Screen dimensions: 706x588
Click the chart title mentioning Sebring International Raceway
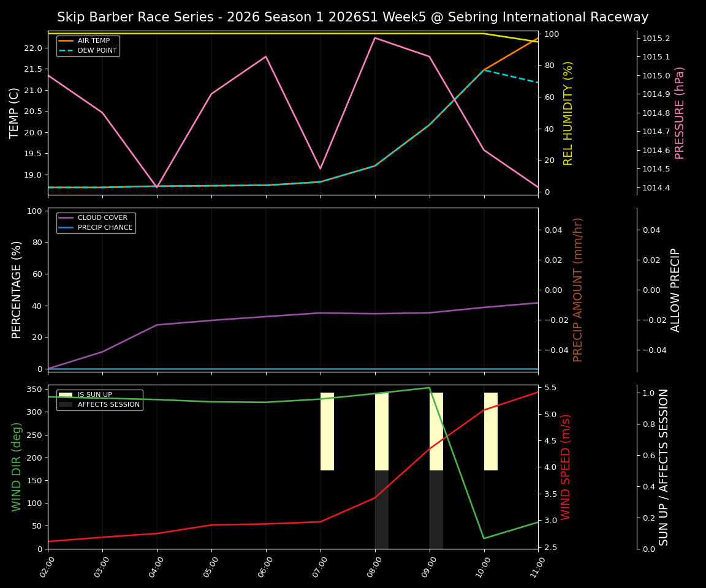click(353, 17)
